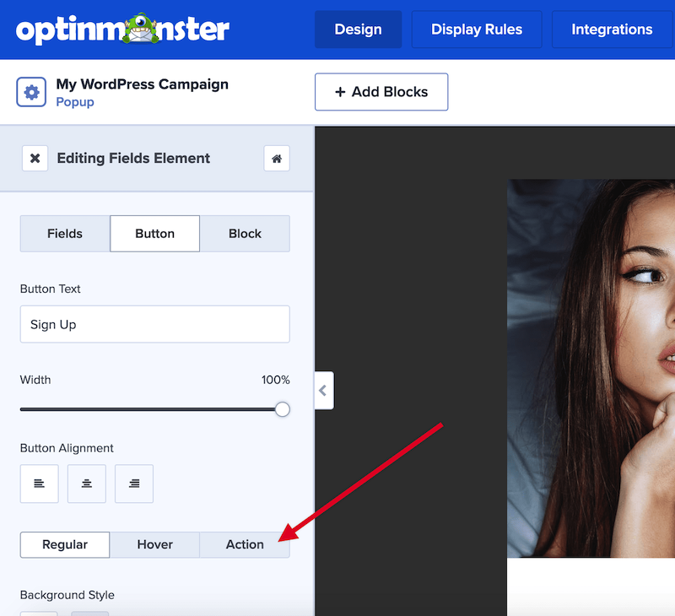The height and width of the screenshot is (616, 675).
Task: Align button to the left
Action: tap(39, 484)
